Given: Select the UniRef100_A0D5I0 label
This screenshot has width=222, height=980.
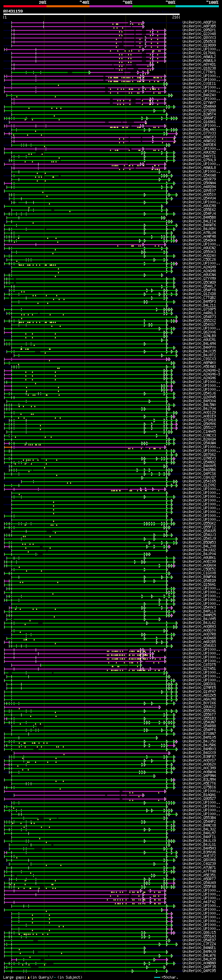Looking at the screenshot, I should click(199, 194).
